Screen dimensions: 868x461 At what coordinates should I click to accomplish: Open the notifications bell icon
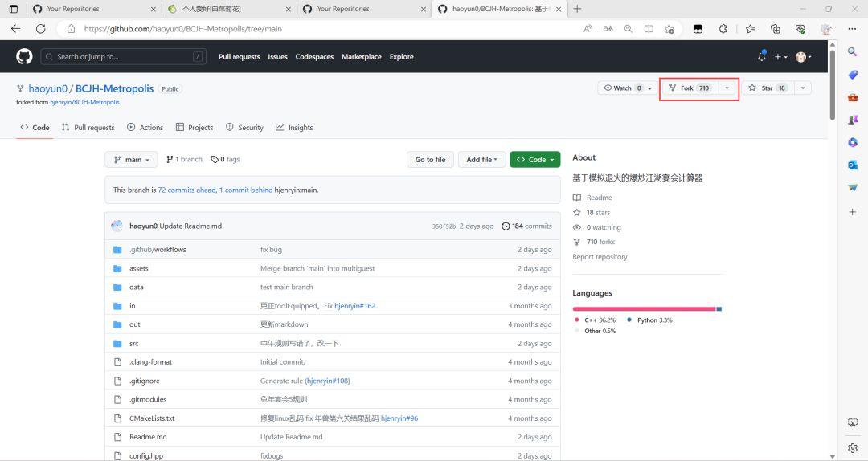pyautogui.click(x=762, y=56)
